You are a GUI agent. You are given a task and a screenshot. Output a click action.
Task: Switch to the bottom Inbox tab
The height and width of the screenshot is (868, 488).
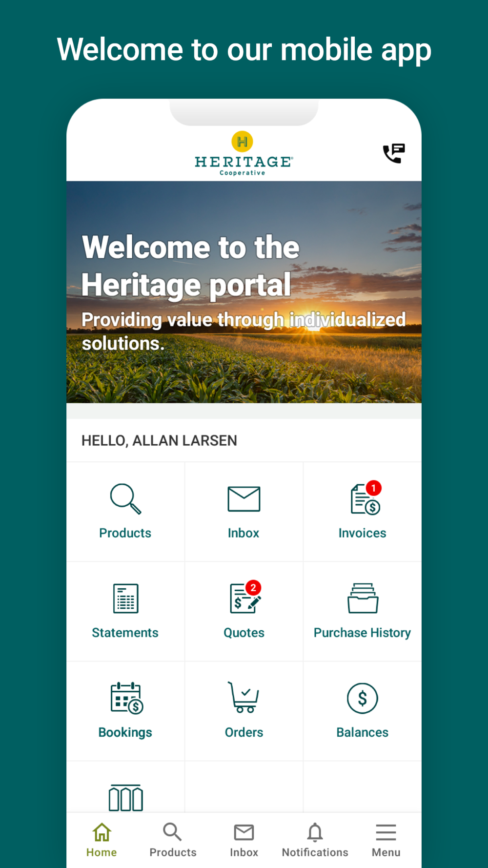pos(244,840)
